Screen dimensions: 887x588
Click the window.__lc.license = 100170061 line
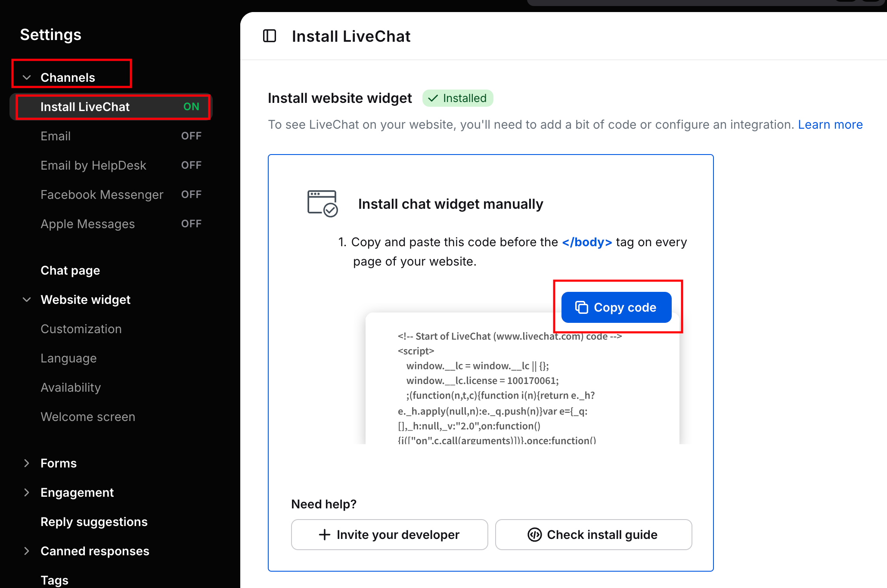[x=482, y=381]
